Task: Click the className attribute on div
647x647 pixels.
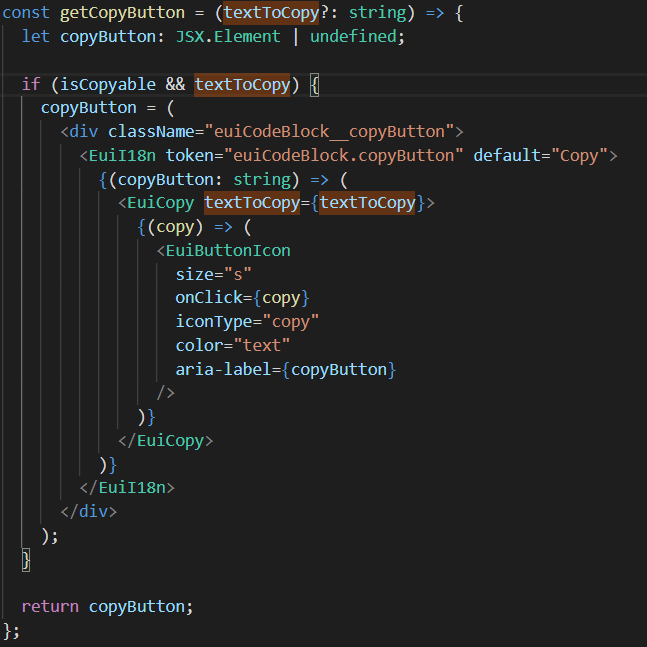Action: click(x=151, y=132)
